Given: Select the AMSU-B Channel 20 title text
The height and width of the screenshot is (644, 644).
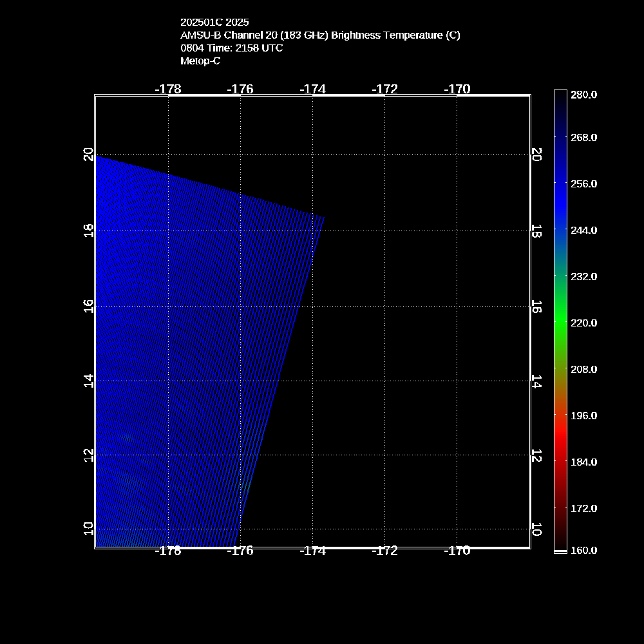Looking at the screenshot, I should pyautogui.click(x=320, y=35).
